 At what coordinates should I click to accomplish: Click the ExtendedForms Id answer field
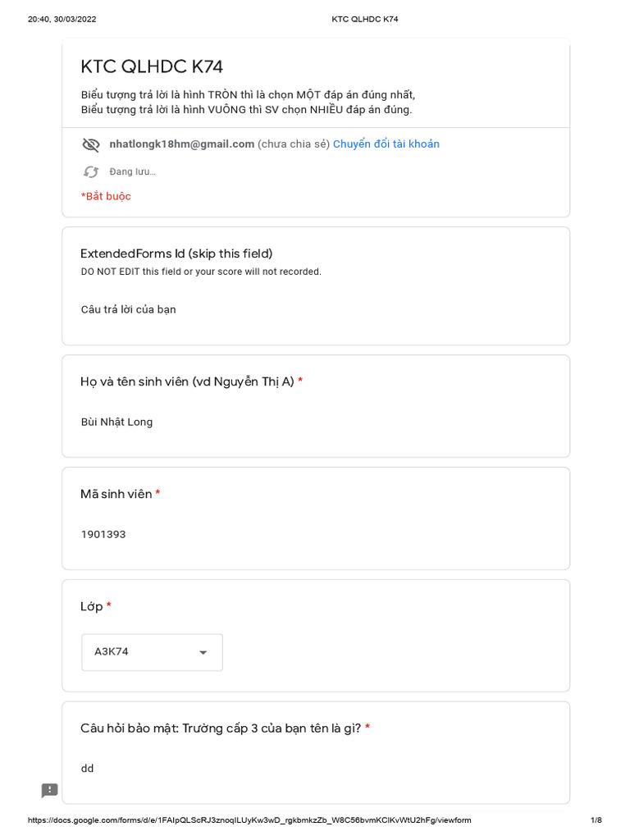click(x=129, y=309)
